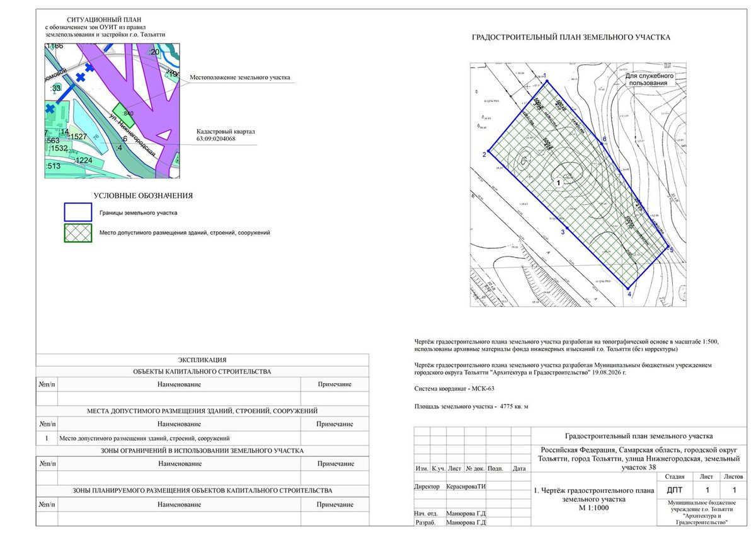
Task: Click the 'ЗОНЫ ПЛАНИРУЕМОГО РАЗМЕЩЕНИЯ ОБЪЕКТОВ' section header
Action: click(x=202, y=490)
